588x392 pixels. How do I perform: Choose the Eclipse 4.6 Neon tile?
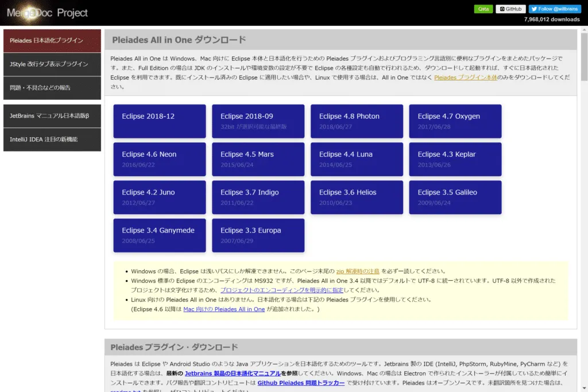(x=160, y=160)
